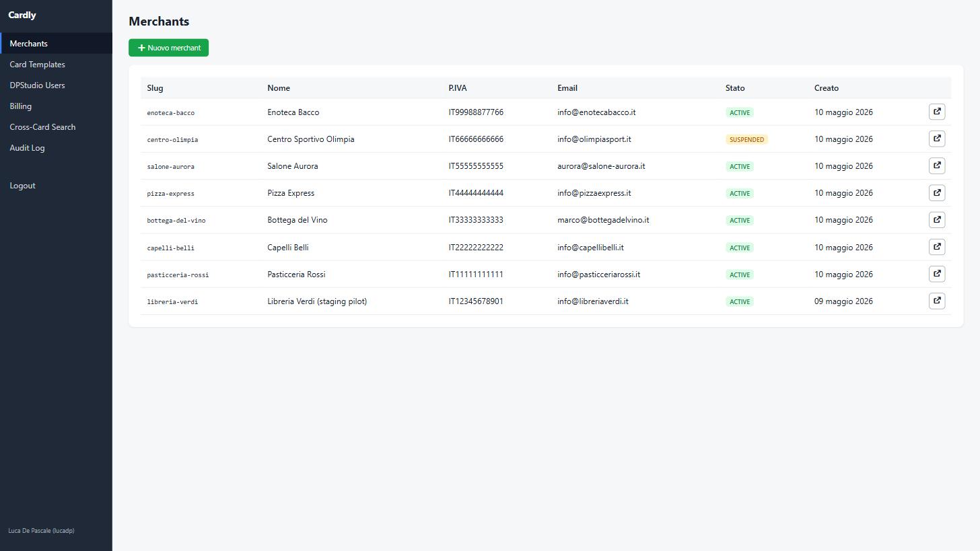Open Salone Aurora external link icon
980x551 pixels.
[x=937, y=166]
